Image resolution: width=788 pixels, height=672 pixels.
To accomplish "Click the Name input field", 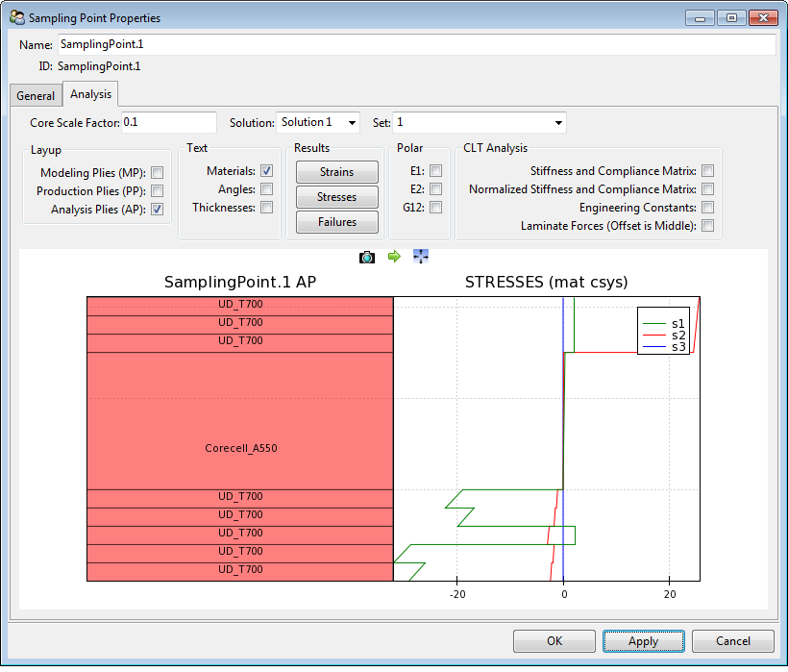I will [x=417, y=44].
